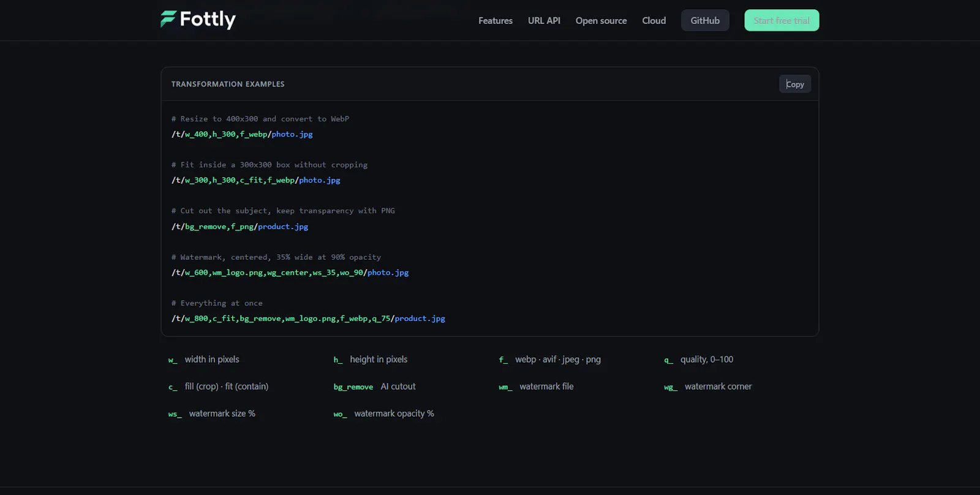Click the Fottly logo icon
The image size is (980, 495).
(x=168, y=19)
